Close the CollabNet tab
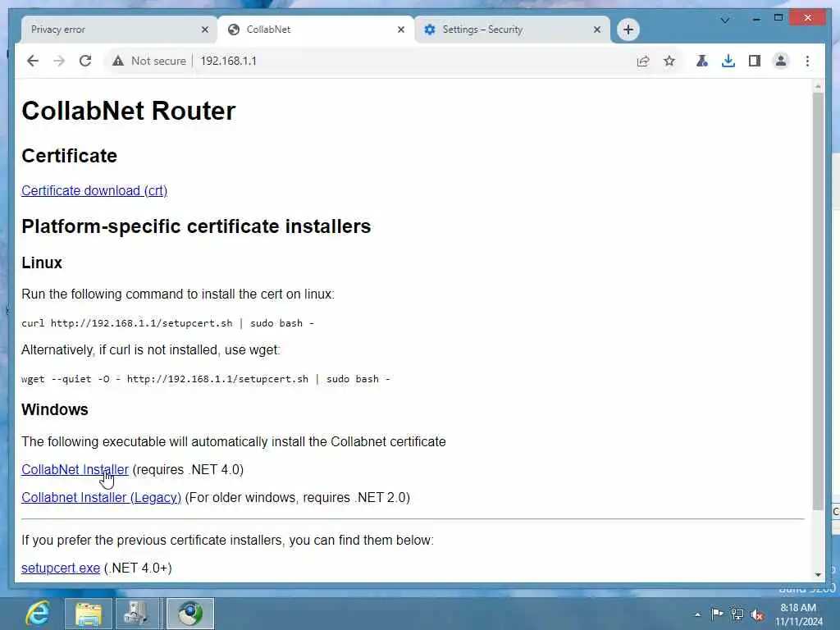The image size is (840, 630). pyautogui.click(x=400, y=30)
